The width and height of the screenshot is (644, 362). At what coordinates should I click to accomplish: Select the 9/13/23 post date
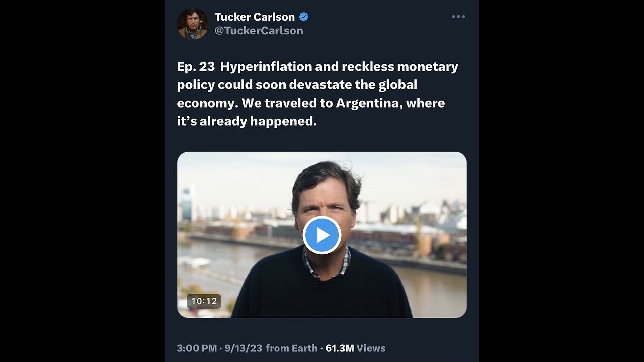click(244, 348)
